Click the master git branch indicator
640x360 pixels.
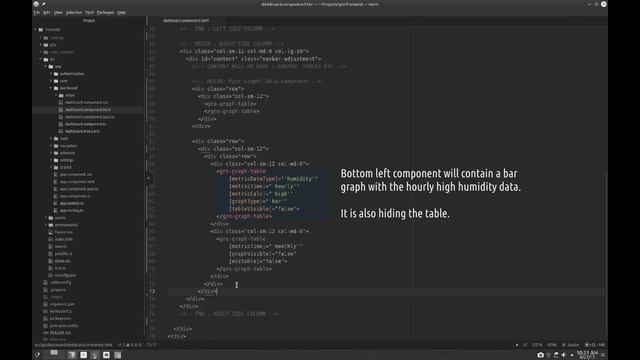click(571, 345)
